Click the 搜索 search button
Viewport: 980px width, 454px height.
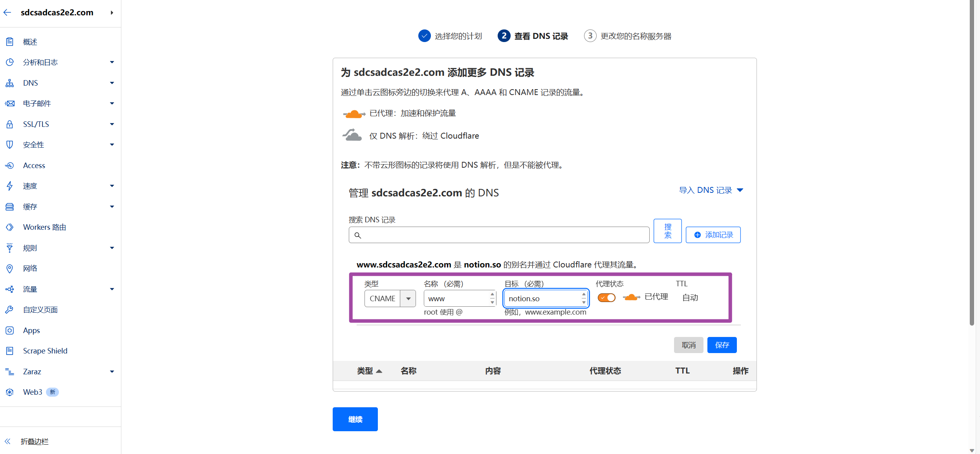pos(668,231)
